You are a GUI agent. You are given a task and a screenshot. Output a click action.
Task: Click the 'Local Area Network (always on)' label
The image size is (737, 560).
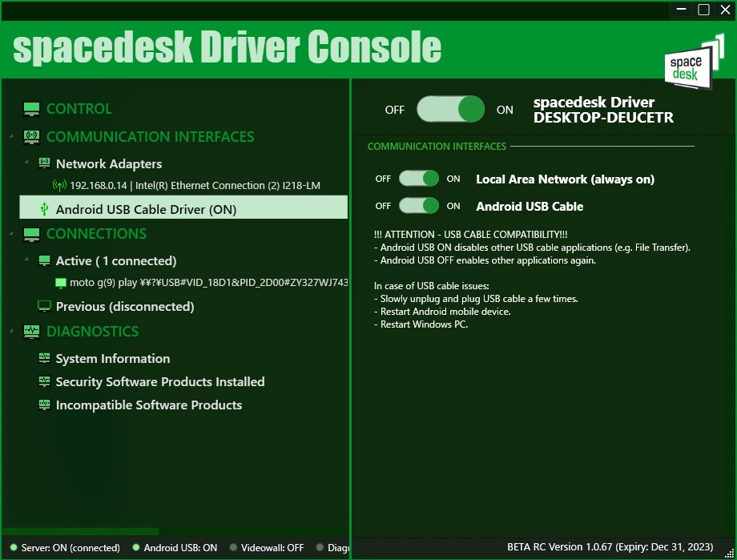pyautogui.click(x=565, y=179)
